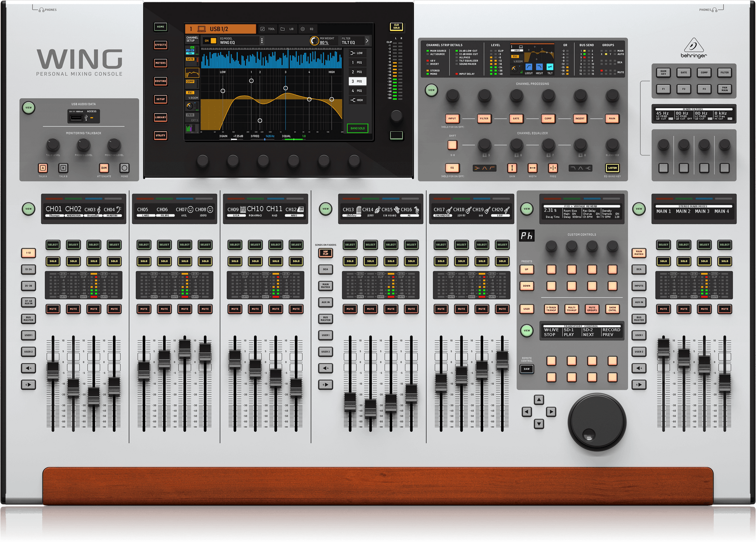Open the USB 1/2 channel selector
Screen dimensions: 756x542
219,28
